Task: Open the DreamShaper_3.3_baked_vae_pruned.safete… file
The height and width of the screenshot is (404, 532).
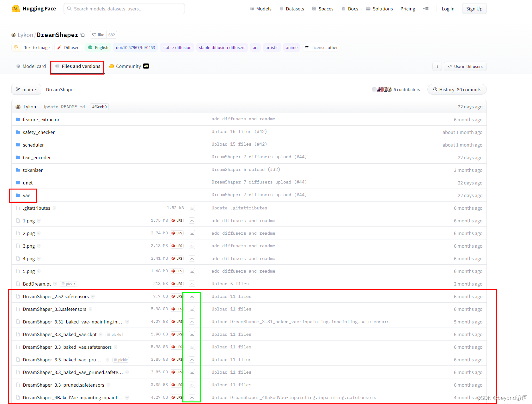Action: [x=73, y=372]
